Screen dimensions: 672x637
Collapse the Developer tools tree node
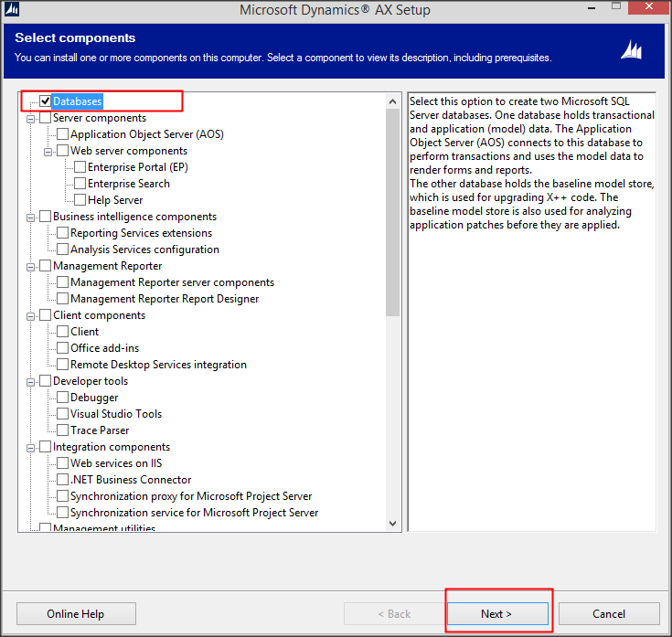[x=30, y=383]
